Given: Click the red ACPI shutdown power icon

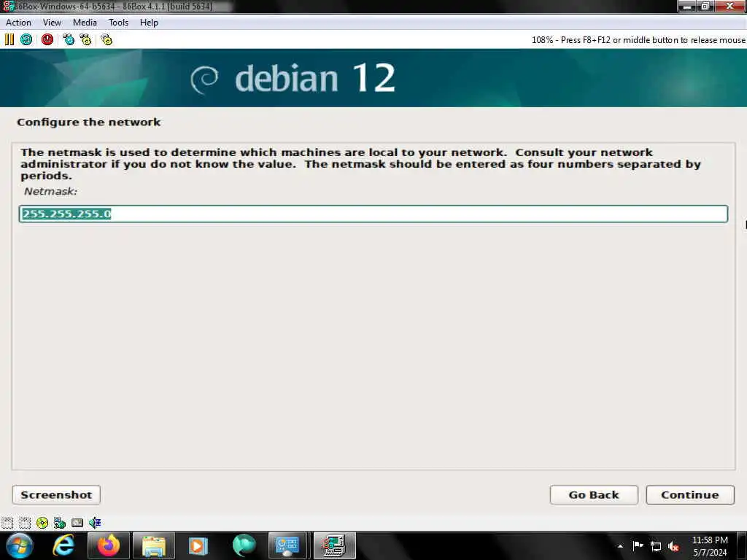Looking at the screenshot, I should [47, 39].
